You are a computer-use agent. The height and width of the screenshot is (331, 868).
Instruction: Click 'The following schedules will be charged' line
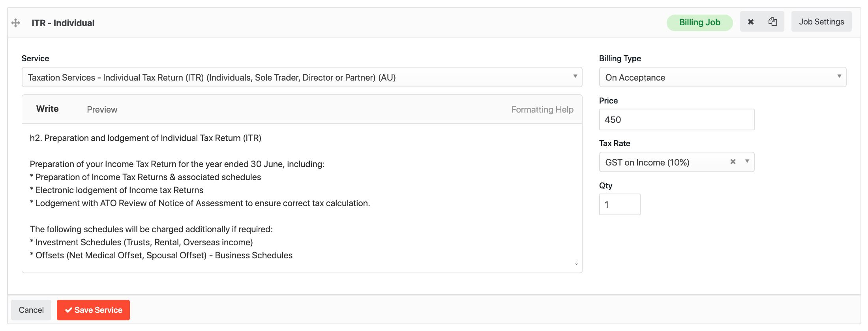(151, 229)
